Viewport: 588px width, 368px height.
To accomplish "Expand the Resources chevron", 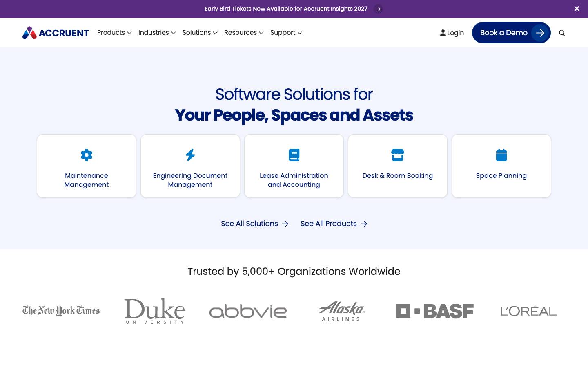I will pyautogui.click(x=261, y=33).
